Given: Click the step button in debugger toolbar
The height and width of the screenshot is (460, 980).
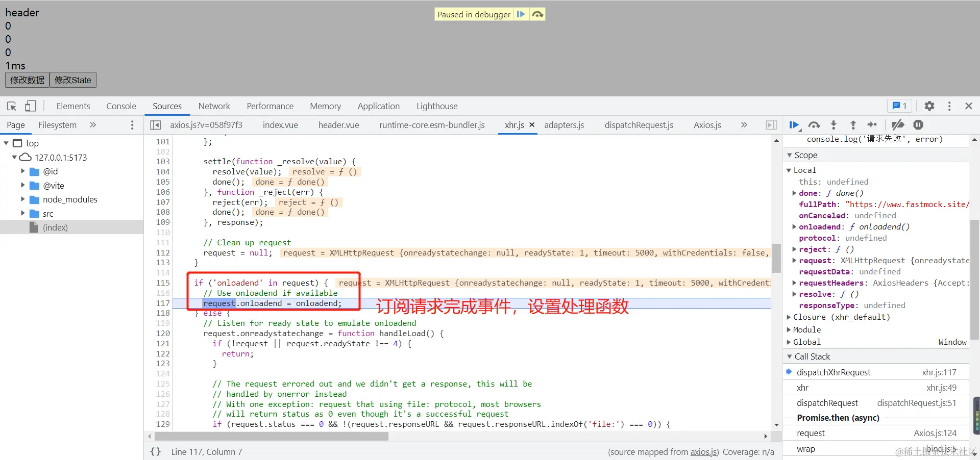Looking at the screenshot, I should [x=872, y=125].
